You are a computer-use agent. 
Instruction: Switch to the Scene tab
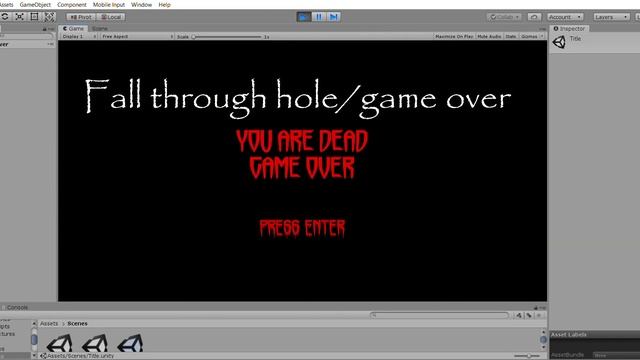point(100,29)
